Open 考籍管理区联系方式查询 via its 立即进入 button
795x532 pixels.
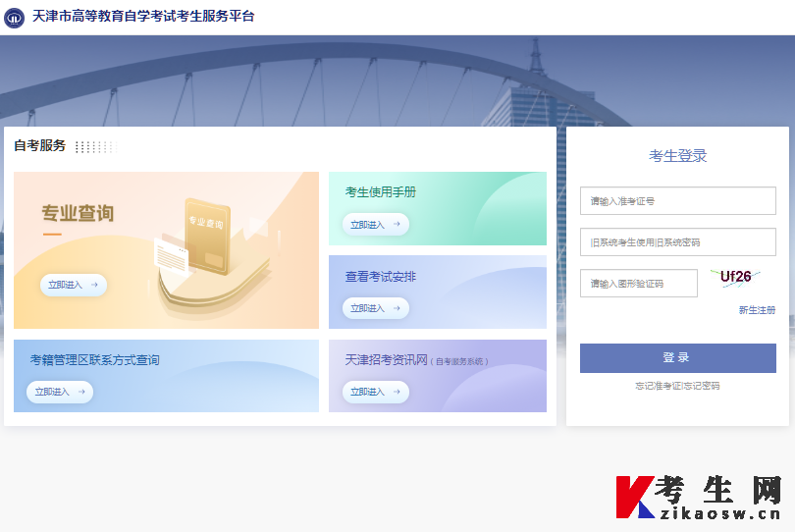60,392
